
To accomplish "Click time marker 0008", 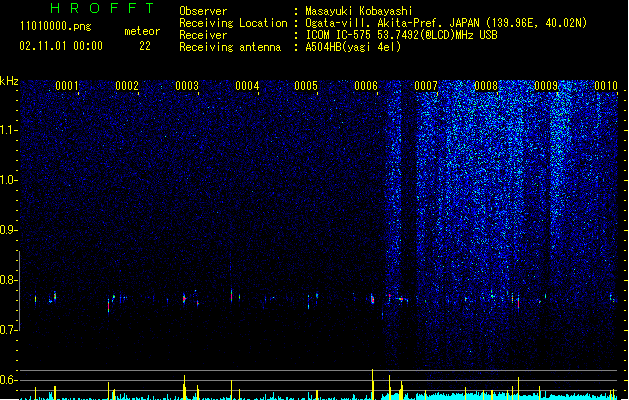I will [x=486, y=86].
